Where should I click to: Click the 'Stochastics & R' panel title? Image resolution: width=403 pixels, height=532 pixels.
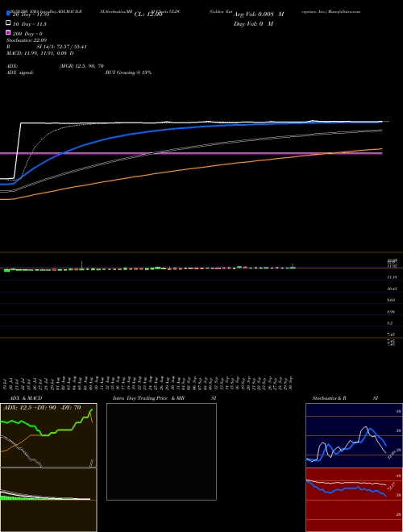tap(329, 398)
